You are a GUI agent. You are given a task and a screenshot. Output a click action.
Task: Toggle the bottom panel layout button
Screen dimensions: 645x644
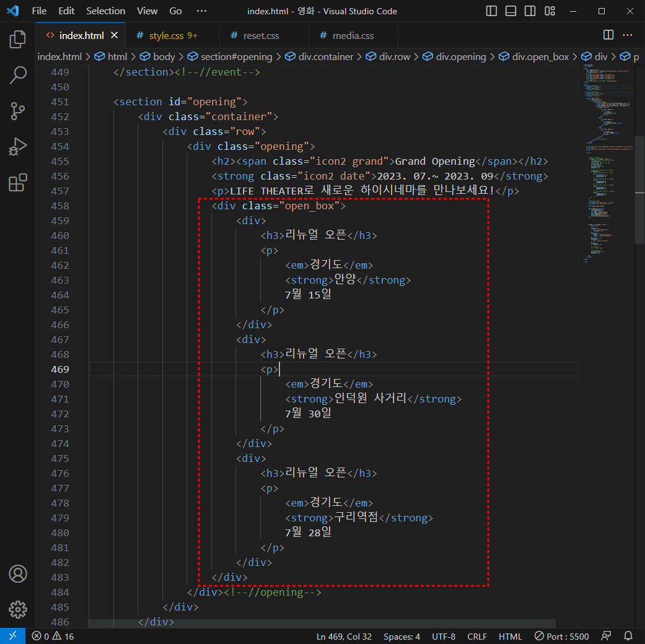click(x=511, y=11)
